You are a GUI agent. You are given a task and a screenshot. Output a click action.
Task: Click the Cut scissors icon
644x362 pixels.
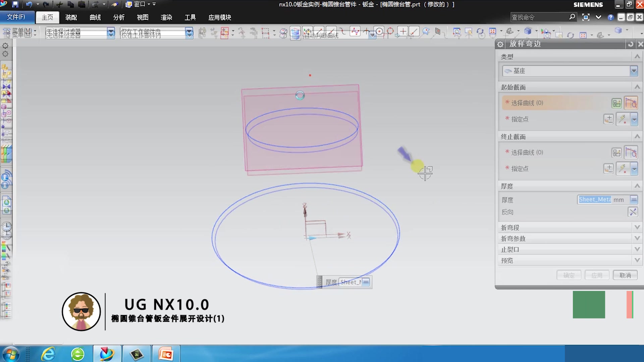pyautogui.click(x=60, y=4)
